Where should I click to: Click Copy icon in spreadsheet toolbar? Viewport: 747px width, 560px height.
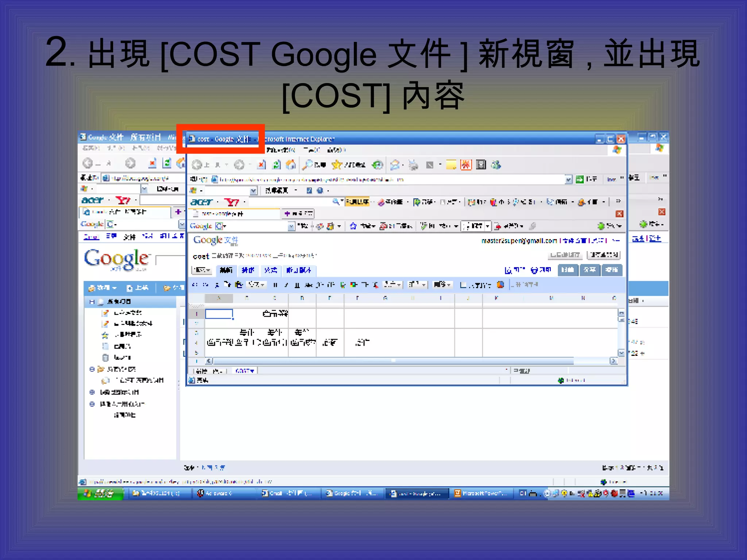pyautogui.click(x=228, y=285)
